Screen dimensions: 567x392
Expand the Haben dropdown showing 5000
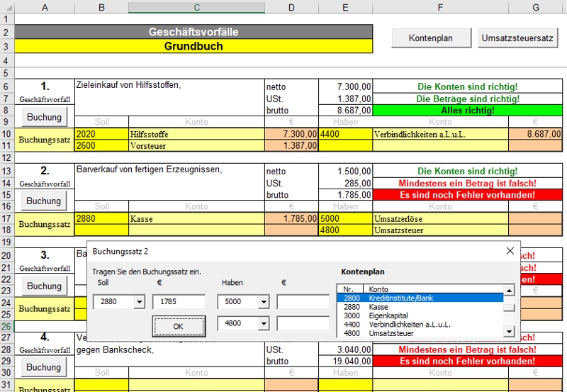pyautogui.click(x=264, y=303)
